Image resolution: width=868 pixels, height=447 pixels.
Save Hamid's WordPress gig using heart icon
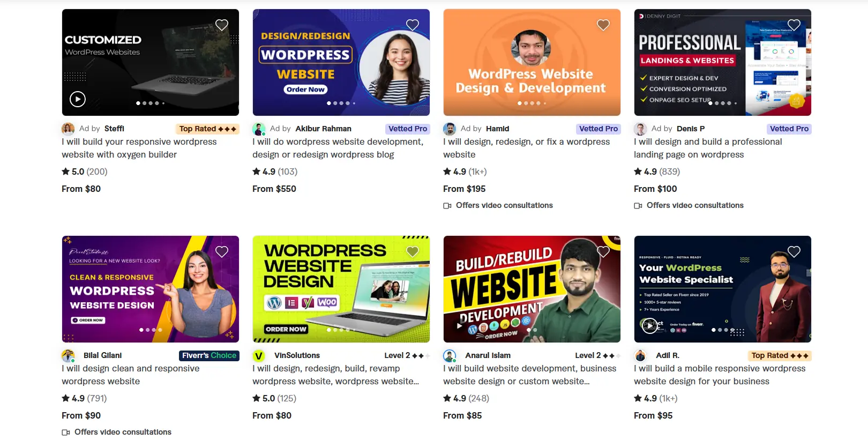coord(603,25)
